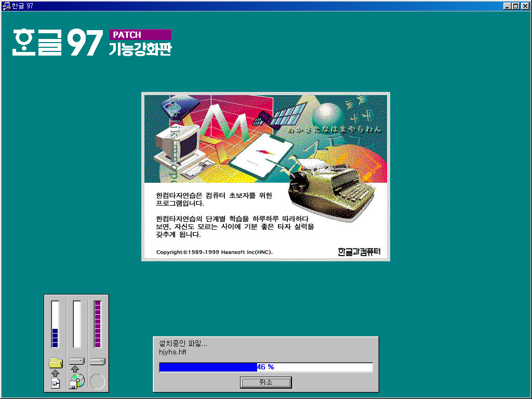This screenshot has width=532, height=399.
Task: Click the drive icon above the CD icon
Action: 77,361
